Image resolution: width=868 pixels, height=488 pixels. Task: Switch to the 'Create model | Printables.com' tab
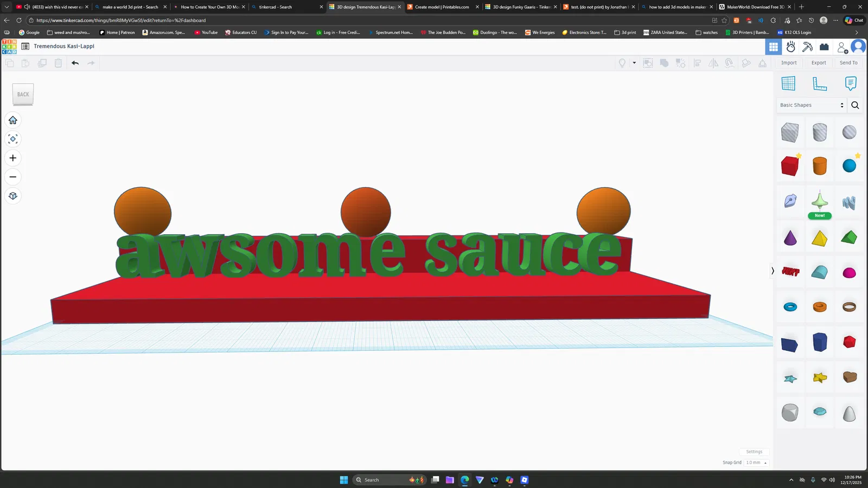pos(443,7)
